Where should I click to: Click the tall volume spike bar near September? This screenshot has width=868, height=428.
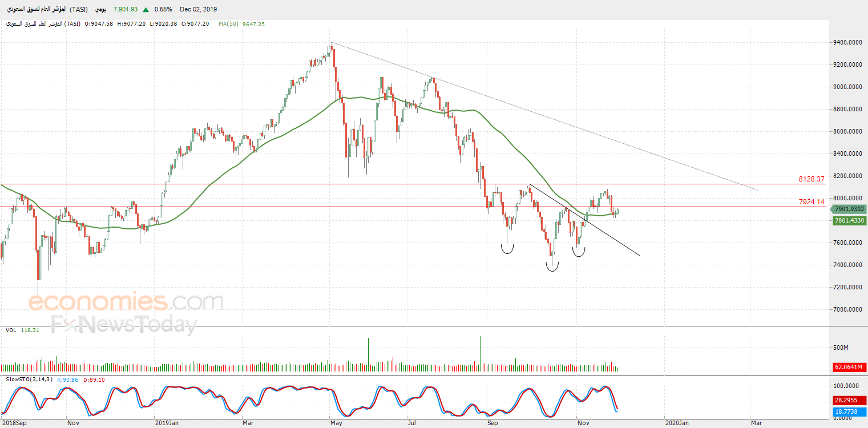(x=481, y=354)
